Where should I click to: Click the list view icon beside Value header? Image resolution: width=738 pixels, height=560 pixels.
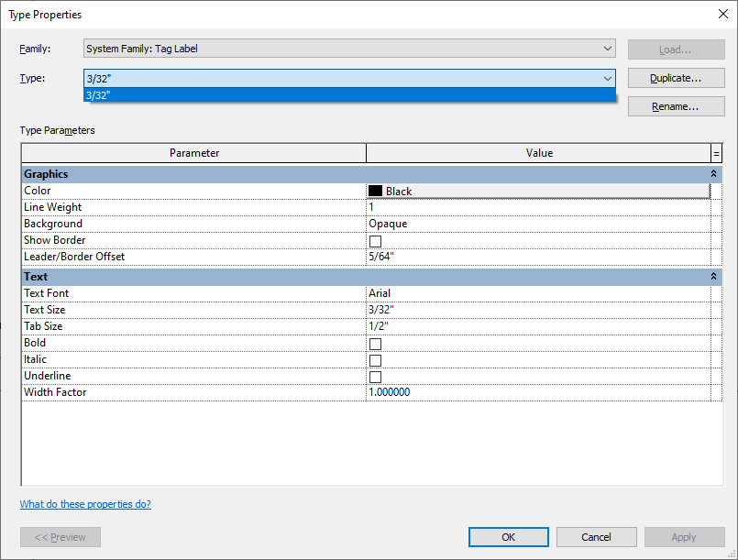click(716, 153)
